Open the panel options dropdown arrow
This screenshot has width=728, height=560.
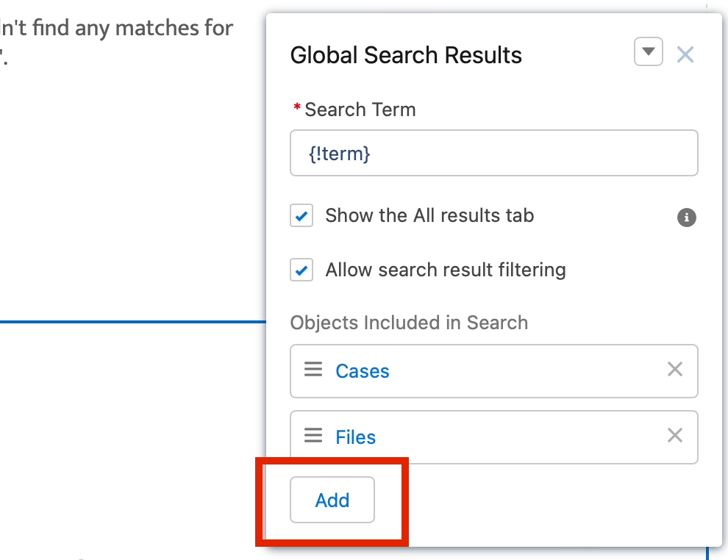click(x=648, y=51)
